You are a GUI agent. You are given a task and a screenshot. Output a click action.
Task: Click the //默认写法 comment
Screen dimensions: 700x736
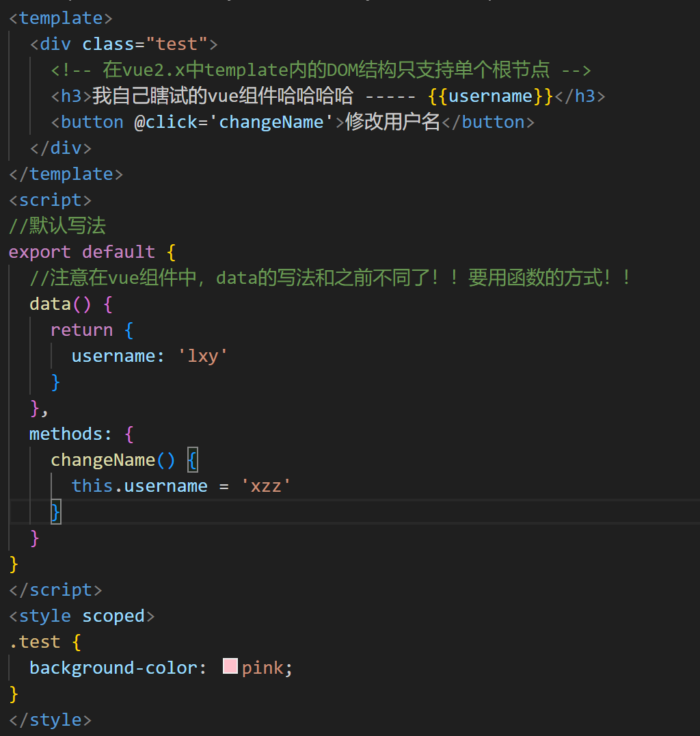point(57,226)
